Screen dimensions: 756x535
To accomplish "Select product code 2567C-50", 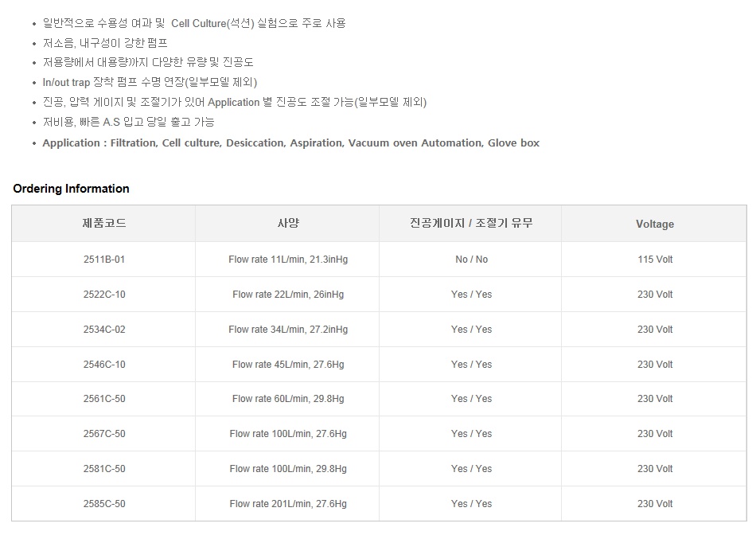I will [x=104, y=434].
